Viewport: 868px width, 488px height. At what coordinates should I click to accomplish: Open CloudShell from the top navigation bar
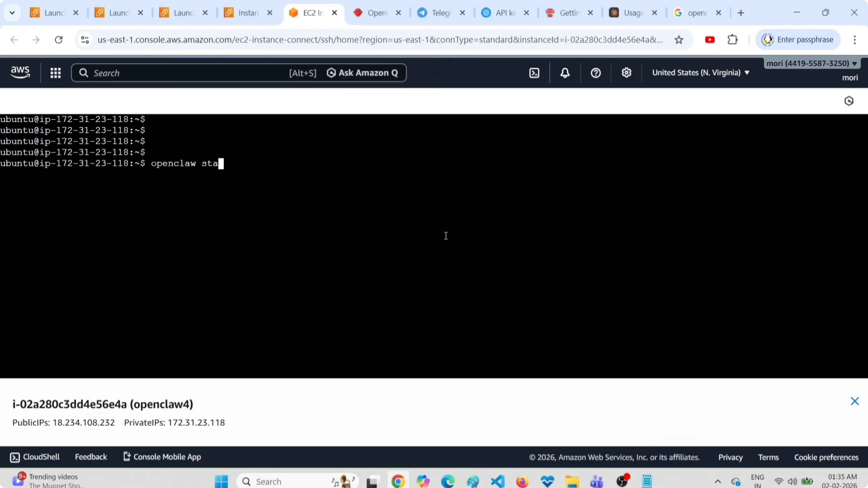click(534, 73)
